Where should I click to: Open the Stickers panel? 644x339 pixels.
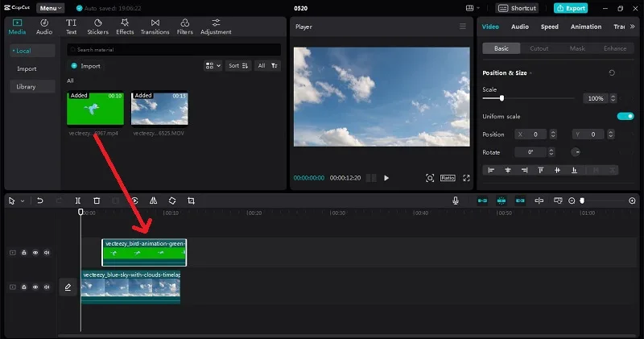coord(97,27)
